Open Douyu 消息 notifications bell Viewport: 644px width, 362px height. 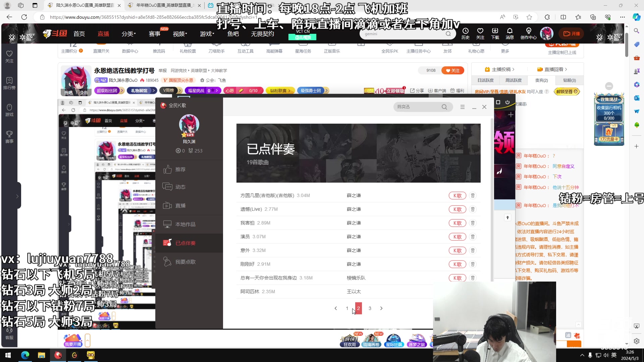coord(510,34)
